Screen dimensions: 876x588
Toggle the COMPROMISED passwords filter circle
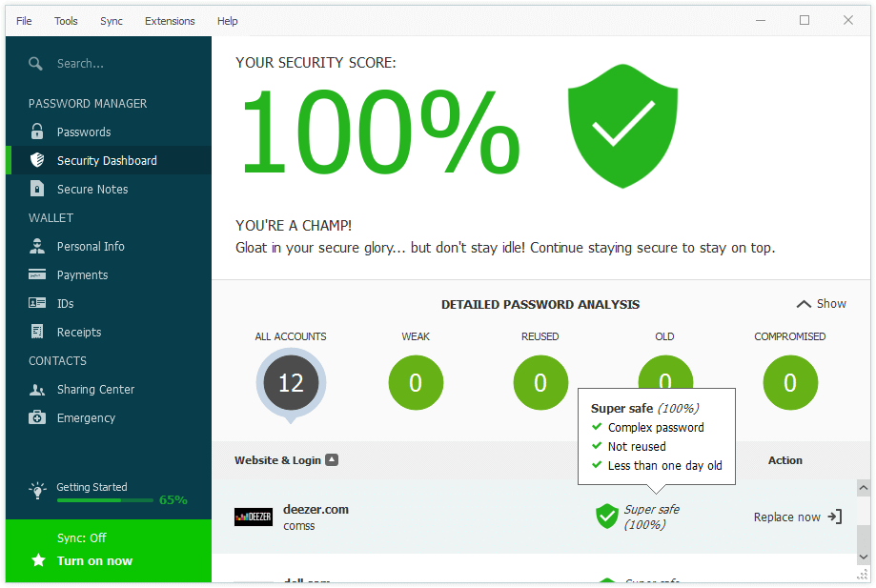point(790,382)
